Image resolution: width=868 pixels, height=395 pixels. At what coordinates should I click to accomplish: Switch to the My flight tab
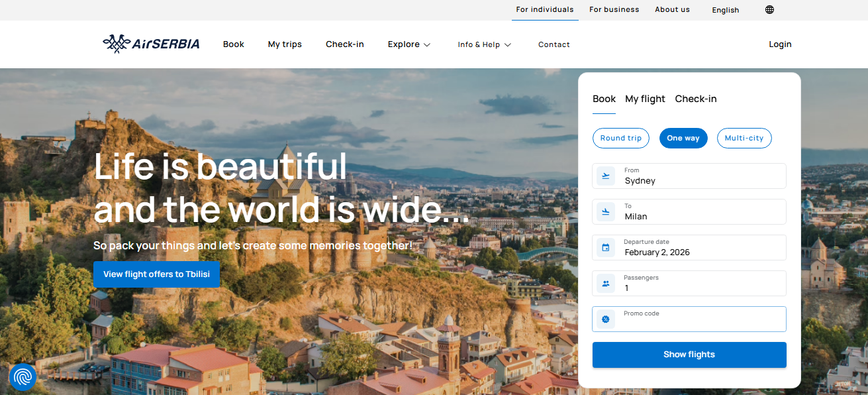point(645,98)
